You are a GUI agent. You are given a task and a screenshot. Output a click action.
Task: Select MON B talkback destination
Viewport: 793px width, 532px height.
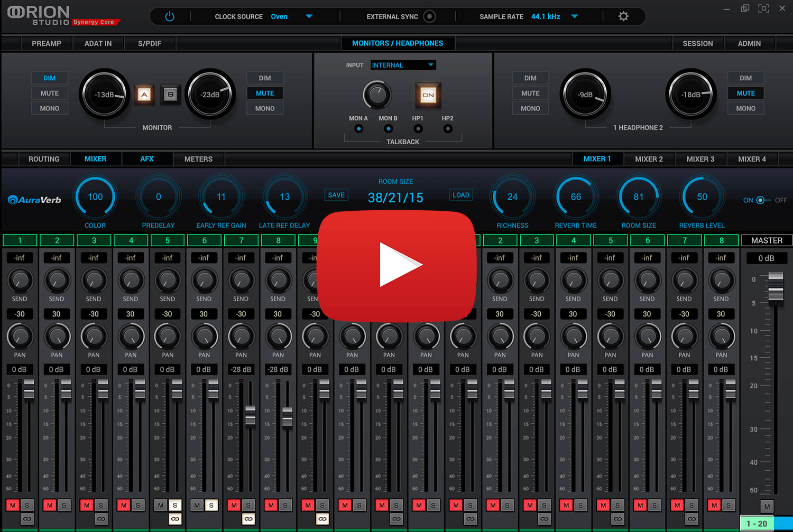tap(389, 128)
